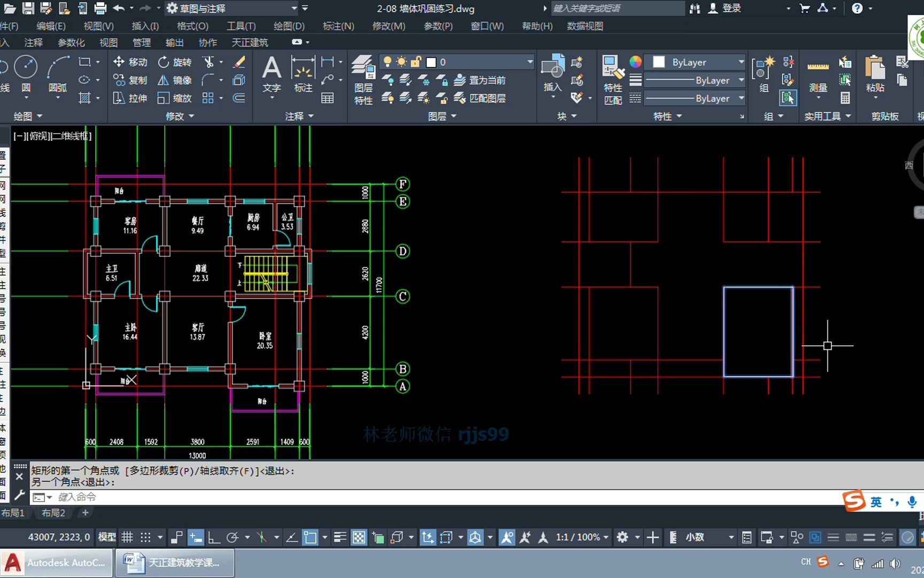Toggle object snap in status bar
This screenshot has height=578, width=924.
310,537
